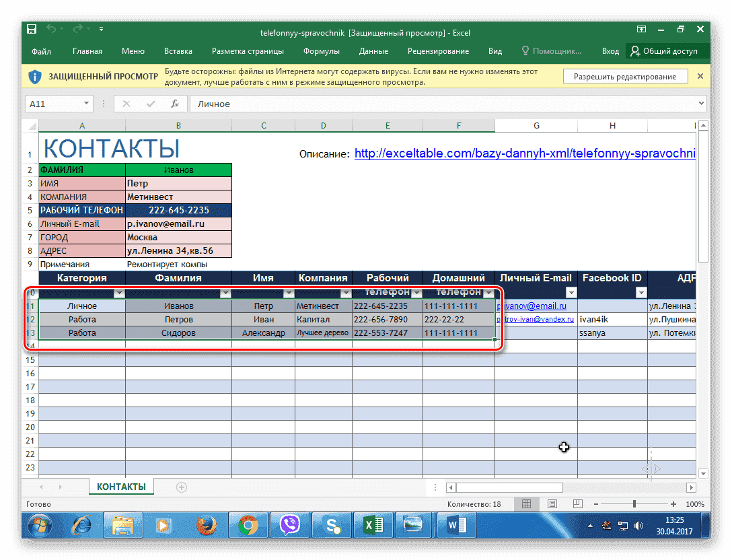The height and width of the screenshot is (560, 732).
Task: Select the Page Break Preview icon
Action: (x=578, y=504)
